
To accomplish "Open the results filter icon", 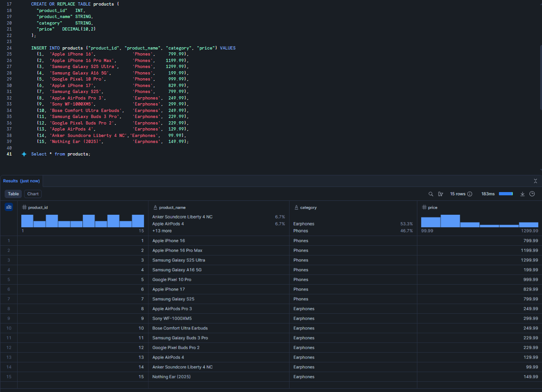I will tap(441, 194).
